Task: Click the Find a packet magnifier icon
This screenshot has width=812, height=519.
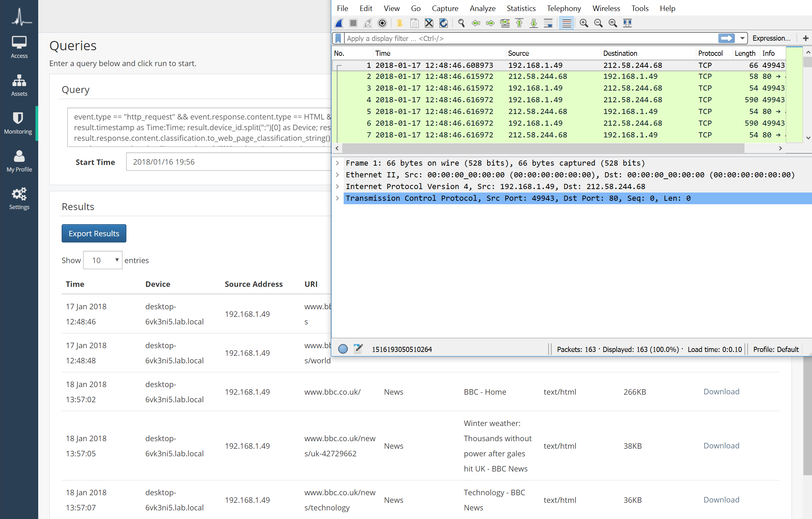Action: click(461, 23)
